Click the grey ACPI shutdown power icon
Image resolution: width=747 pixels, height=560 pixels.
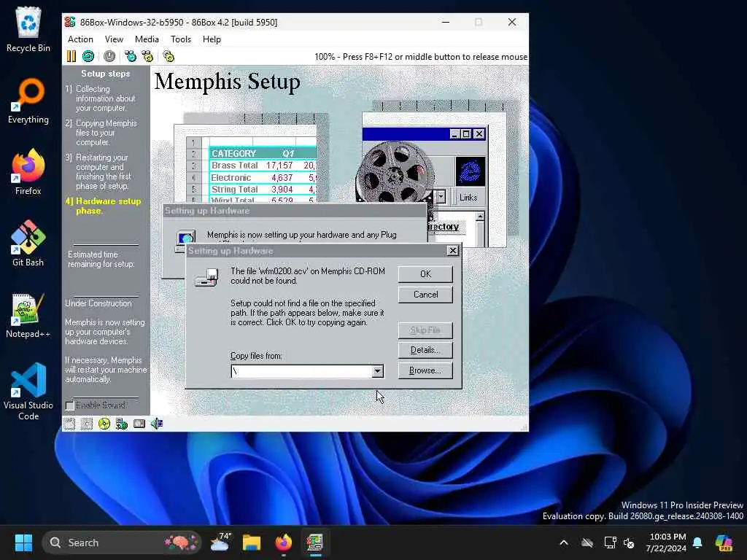coord(109,56)
